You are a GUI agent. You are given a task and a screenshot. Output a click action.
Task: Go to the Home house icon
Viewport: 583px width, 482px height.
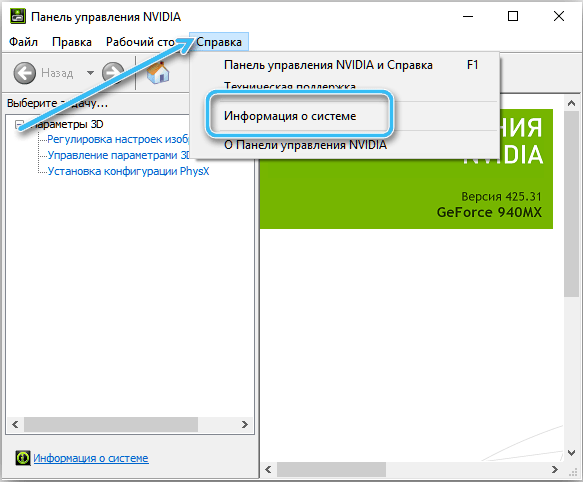pos(158,72)
